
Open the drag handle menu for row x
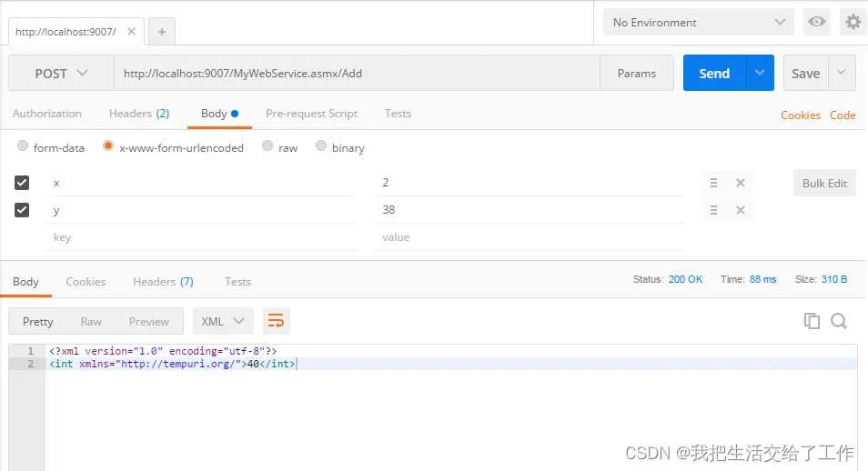click(713, 183)
